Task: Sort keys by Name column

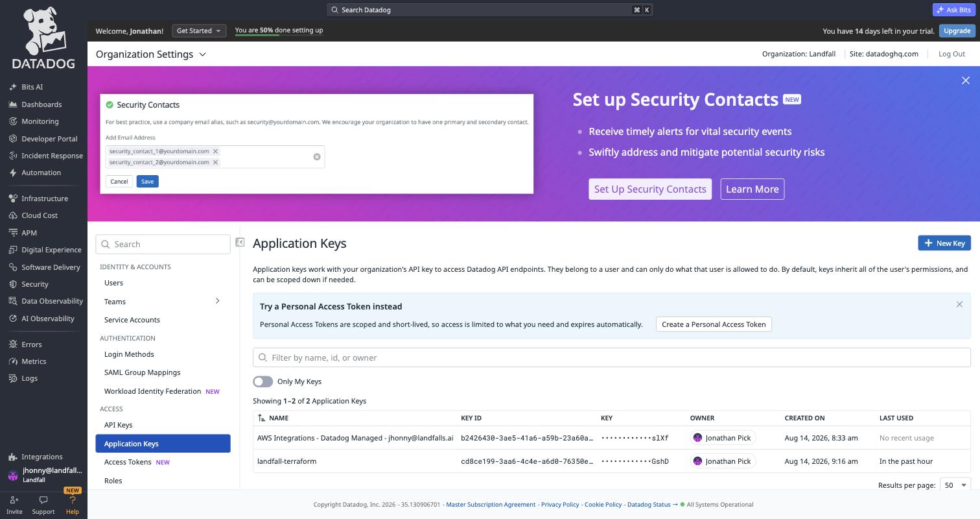Action: click(x=273, y=418)
